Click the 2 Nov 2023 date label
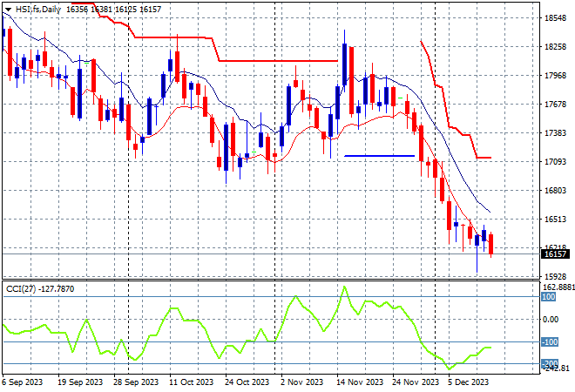This screenshot has width=575, height=392. pos(301,382)
